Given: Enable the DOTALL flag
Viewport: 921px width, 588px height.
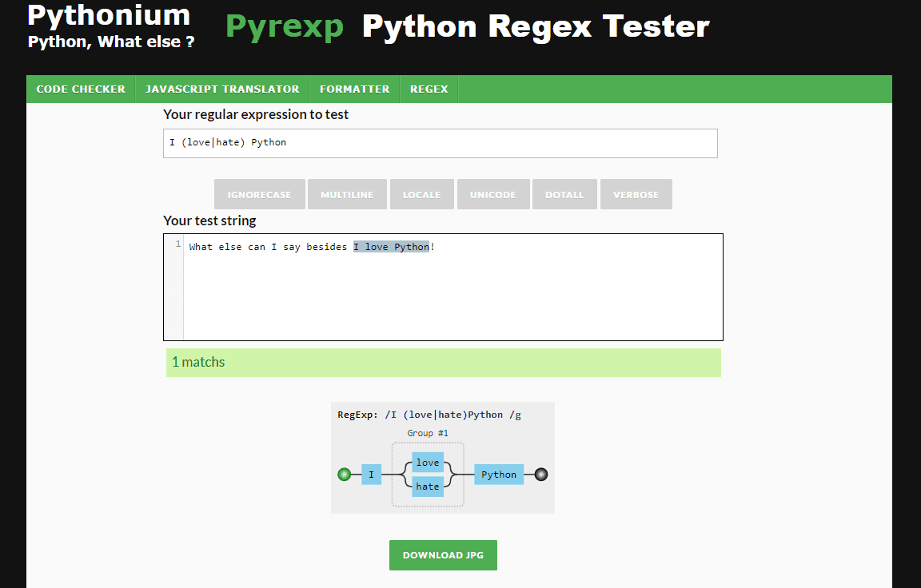Looking at the screenshot, I should 564,194.
